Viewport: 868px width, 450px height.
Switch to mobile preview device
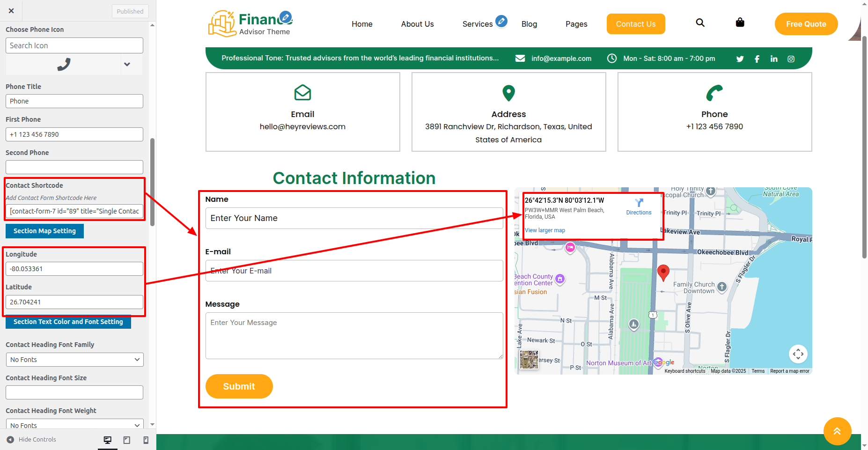146,440
